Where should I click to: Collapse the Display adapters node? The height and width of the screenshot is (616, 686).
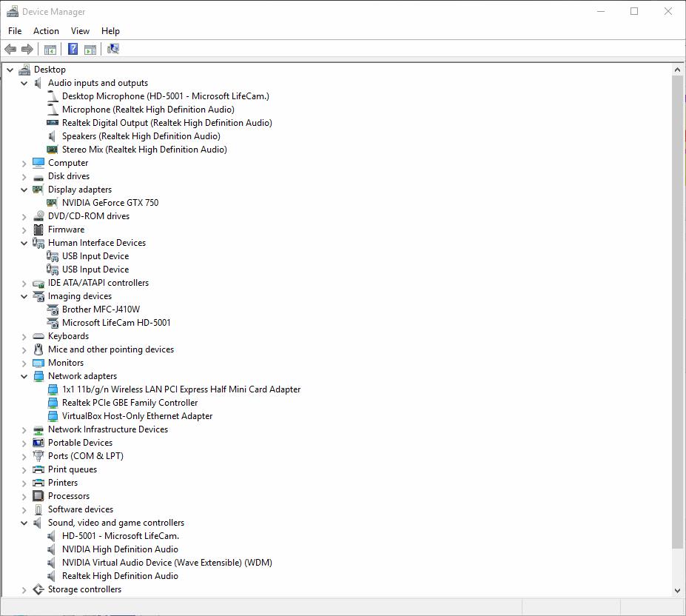tap(24, 190)
